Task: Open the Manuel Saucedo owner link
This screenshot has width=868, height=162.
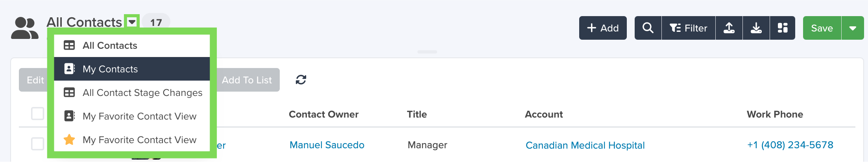Action: point(327,145)
